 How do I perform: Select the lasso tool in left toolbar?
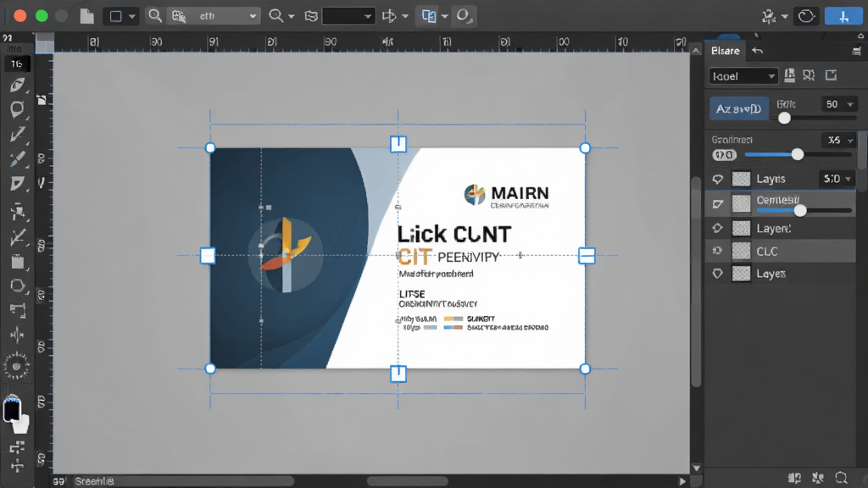coord(17,109)
